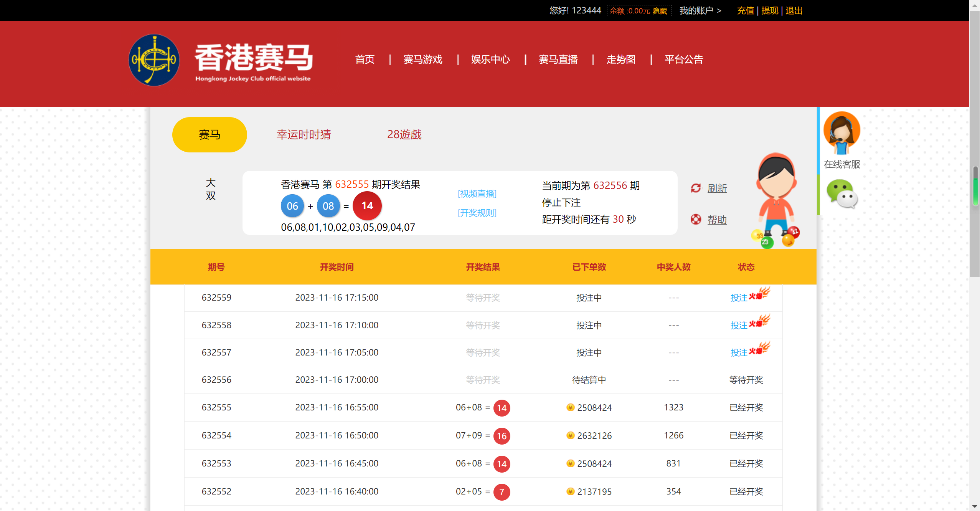980x511 pixels.
Task: Click the Hong Kong Jockey Club logo
Action: click(154, 60)
